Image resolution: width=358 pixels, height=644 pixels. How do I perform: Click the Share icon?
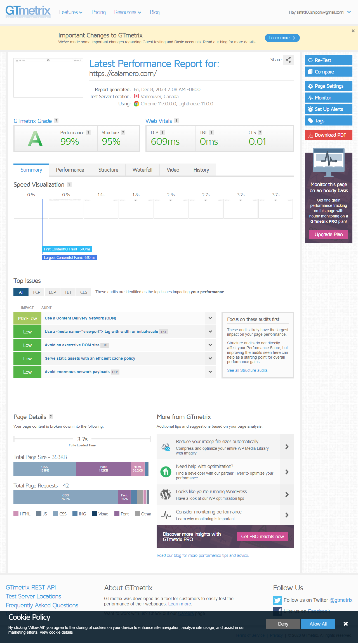point(288,60)
